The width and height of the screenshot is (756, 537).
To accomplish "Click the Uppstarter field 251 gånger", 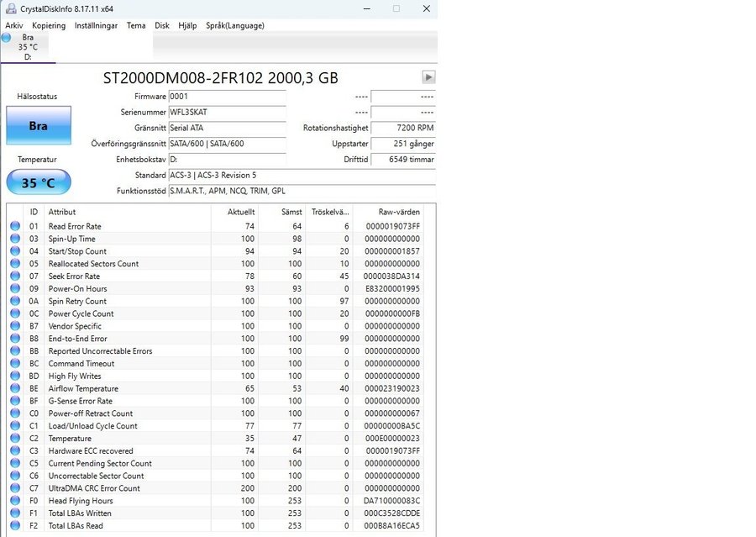I will click(x=403, y=144).
